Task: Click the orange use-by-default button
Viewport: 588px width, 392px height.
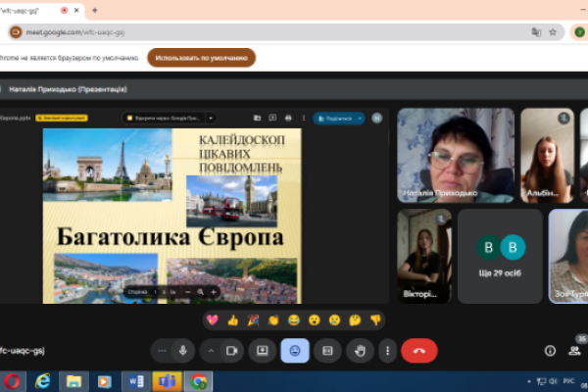Action: click(x=201, y=58)
